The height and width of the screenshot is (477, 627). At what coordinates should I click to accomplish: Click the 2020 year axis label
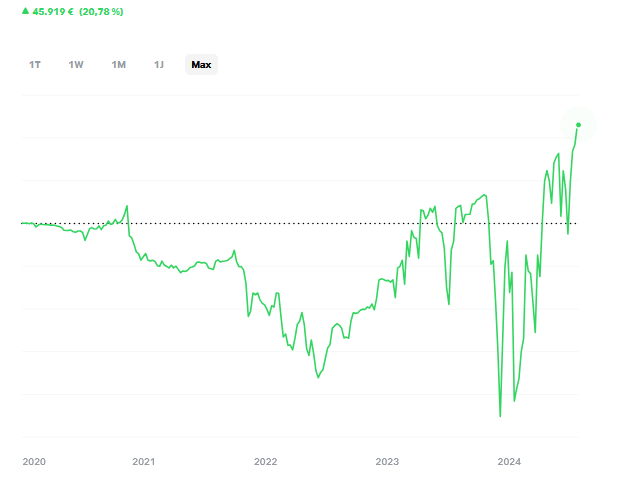tap(34, 461)
